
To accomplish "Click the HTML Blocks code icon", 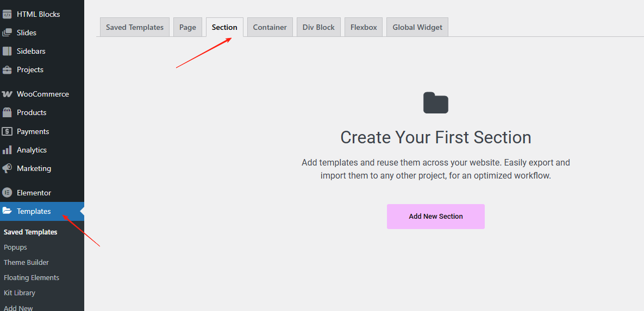I will point(7,14).
